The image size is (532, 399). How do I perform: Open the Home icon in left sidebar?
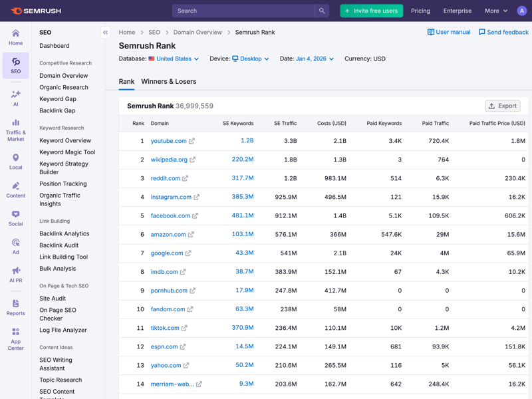pos(15,33)
